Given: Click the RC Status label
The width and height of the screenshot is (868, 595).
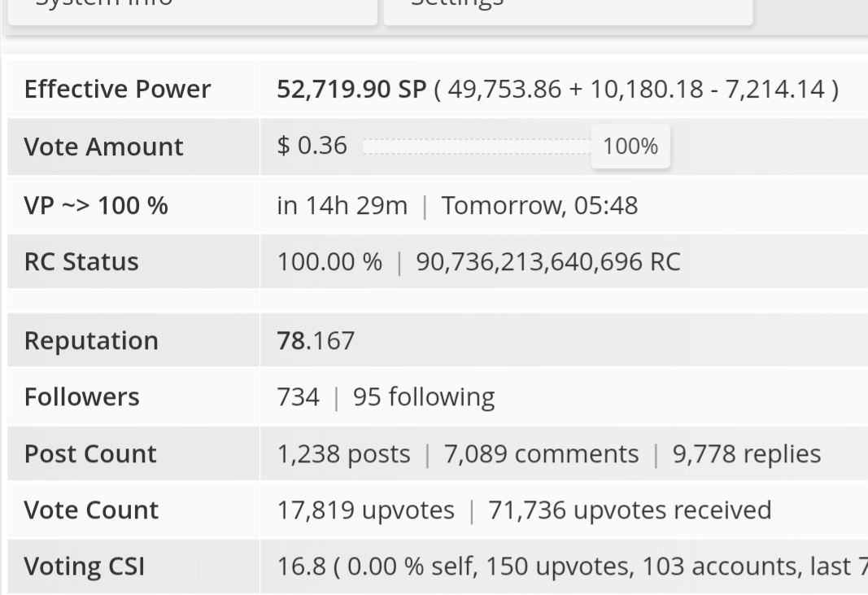Looking at the screenshot, I should point(81,261).
